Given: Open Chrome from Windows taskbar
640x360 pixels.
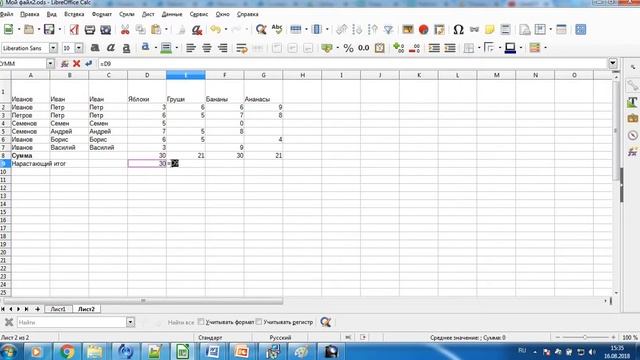Looking at the screenshot, I should point(67,351).
